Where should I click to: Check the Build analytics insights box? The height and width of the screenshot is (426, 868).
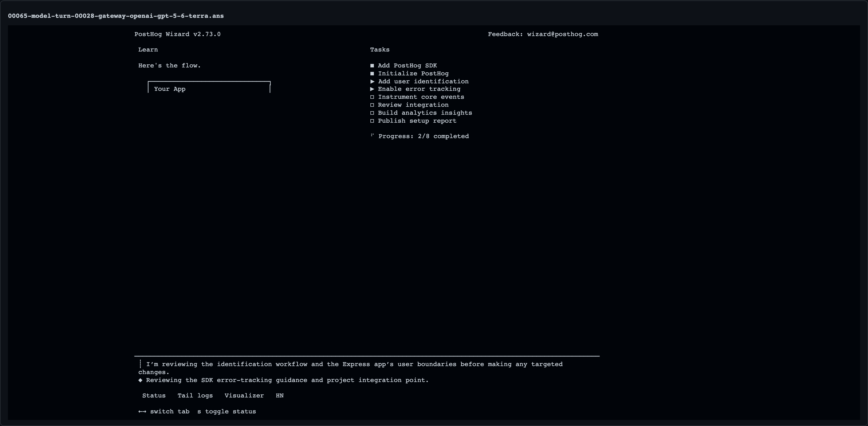click(372, 113)
